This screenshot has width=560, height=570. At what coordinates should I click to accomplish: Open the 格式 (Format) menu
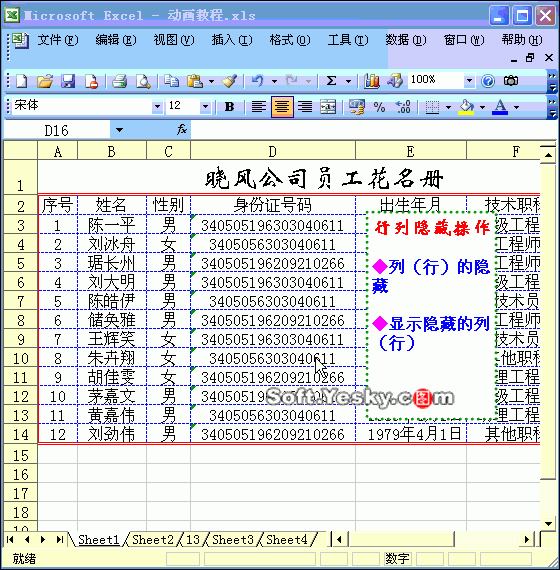click(290, 40)
